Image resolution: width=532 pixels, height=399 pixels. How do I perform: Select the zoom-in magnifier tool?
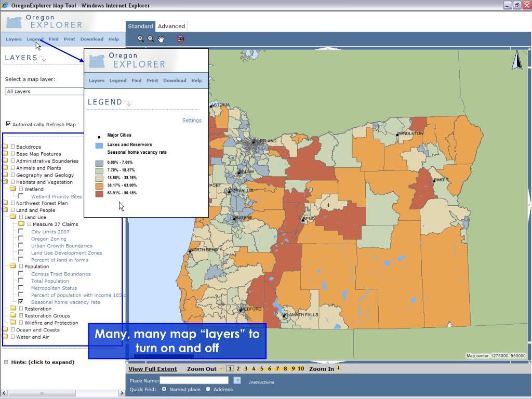click(x=140, y=39)
